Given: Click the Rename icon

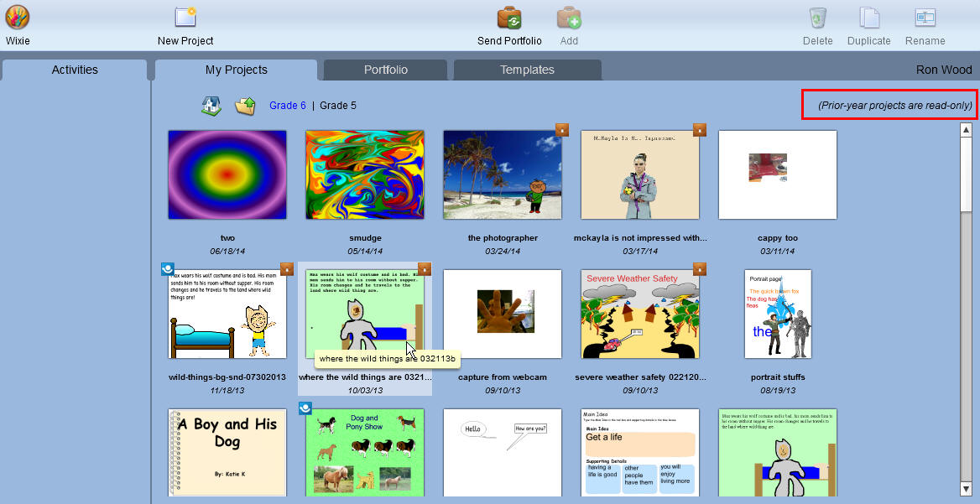Looking at the screenshot, I should 925,18.
